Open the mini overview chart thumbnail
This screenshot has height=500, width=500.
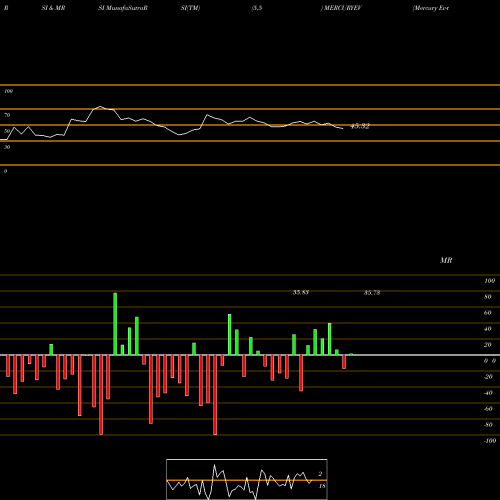coord(247,479)
